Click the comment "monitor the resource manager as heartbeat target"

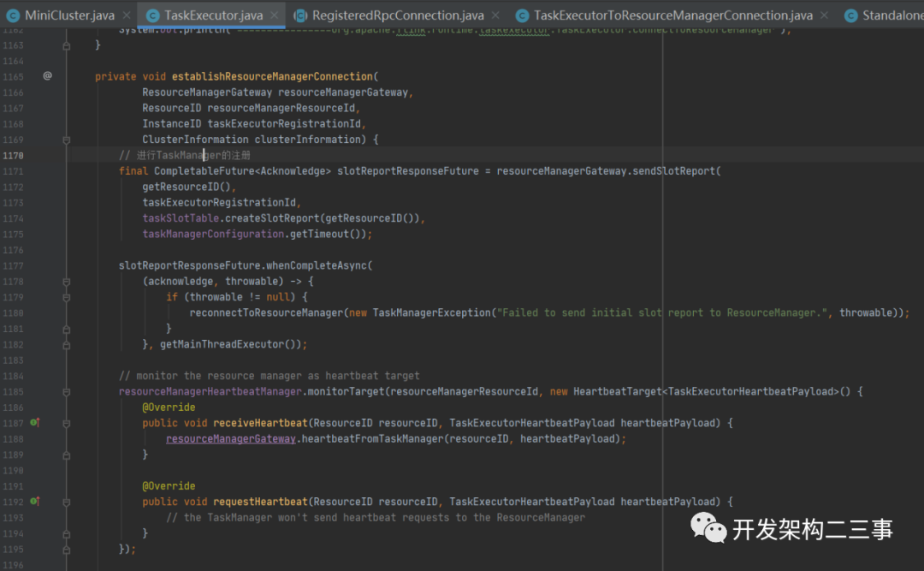tap(269, 376)
